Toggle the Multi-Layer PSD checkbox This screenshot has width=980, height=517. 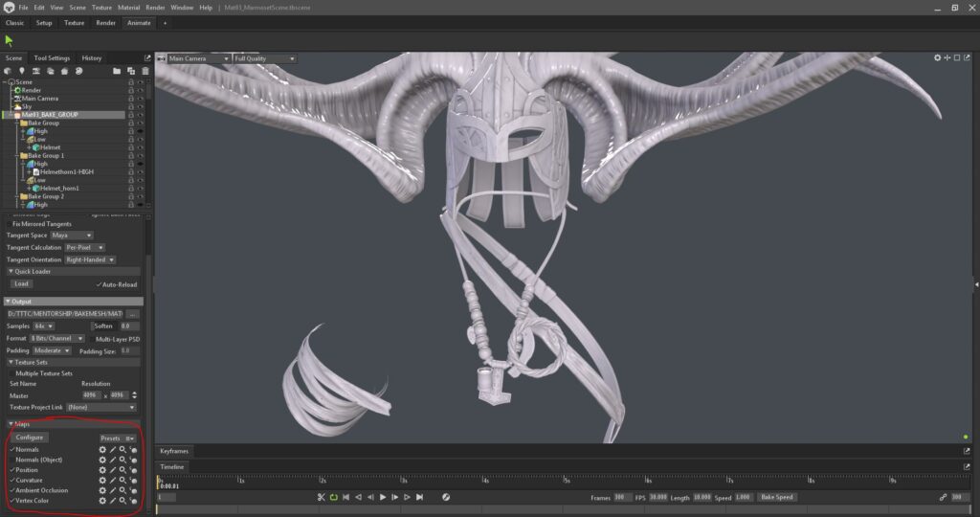[x=92, y=339]
